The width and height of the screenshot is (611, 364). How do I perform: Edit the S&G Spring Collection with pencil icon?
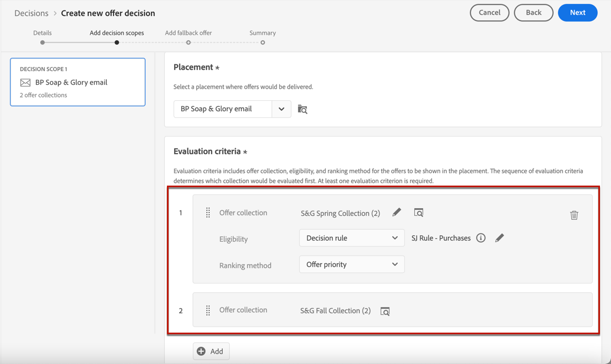click(x=396, y=212)
